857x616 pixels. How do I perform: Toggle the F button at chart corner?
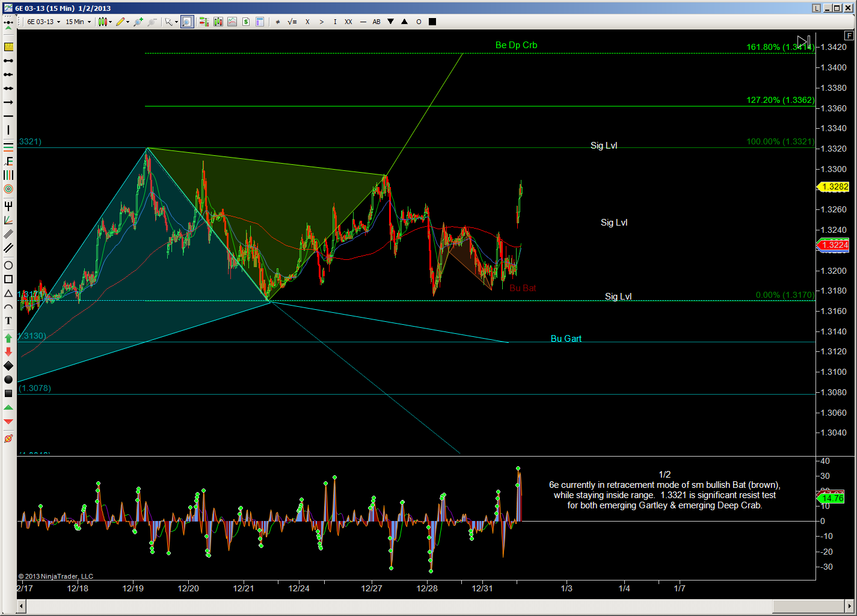point(849,36)
